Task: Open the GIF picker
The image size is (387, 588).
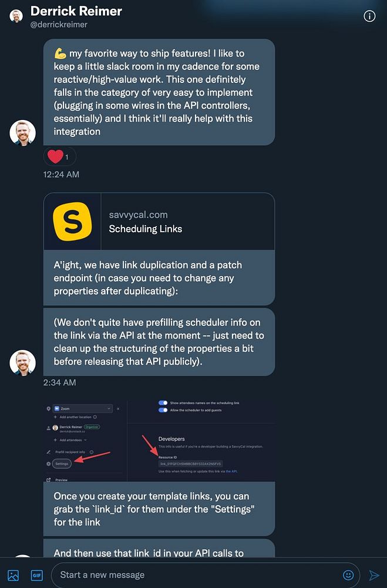Action: (x=37, y=575)
